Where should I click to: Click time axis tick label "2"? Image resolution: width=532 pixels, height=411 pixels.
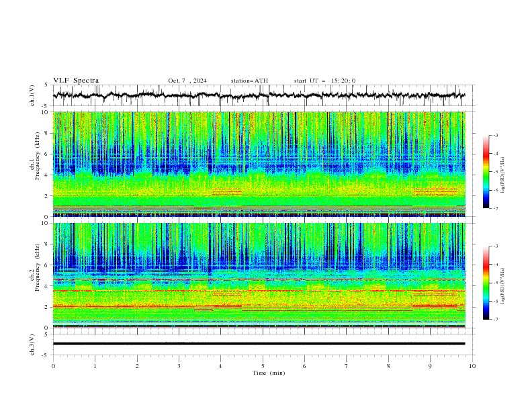click(137, 366)
